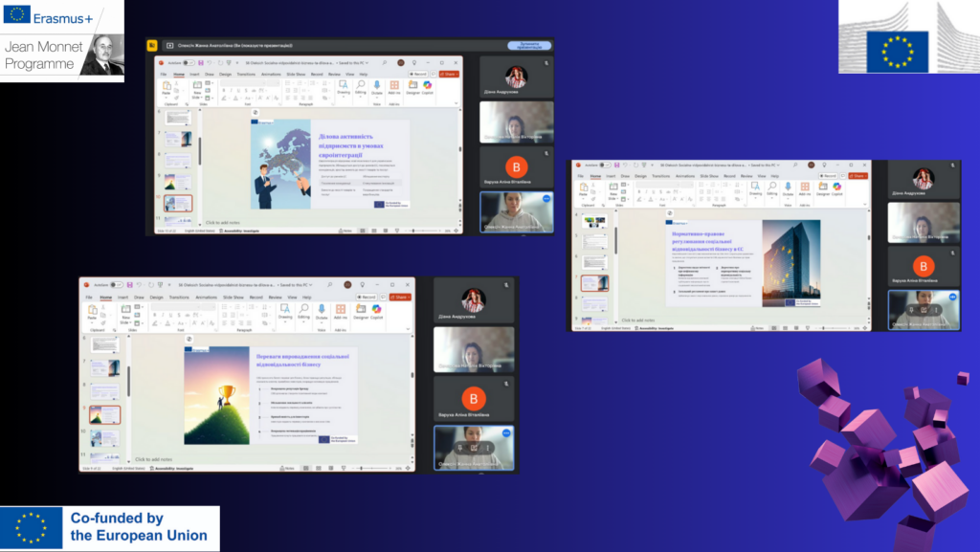
Task: Click Paste in the bottom-left PowerPoint window
Action: [93, 312]
